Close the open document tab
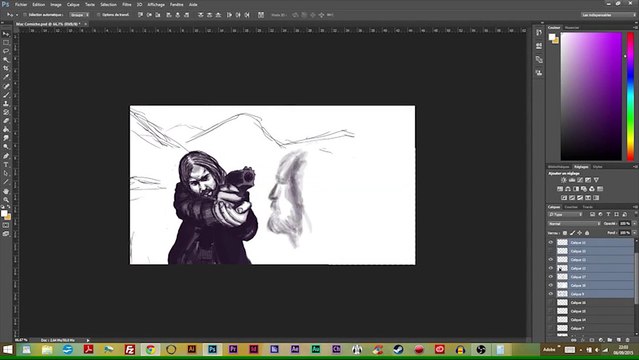Image resolution: width=639 pixels, height=360 pixels. click(86, 24)
